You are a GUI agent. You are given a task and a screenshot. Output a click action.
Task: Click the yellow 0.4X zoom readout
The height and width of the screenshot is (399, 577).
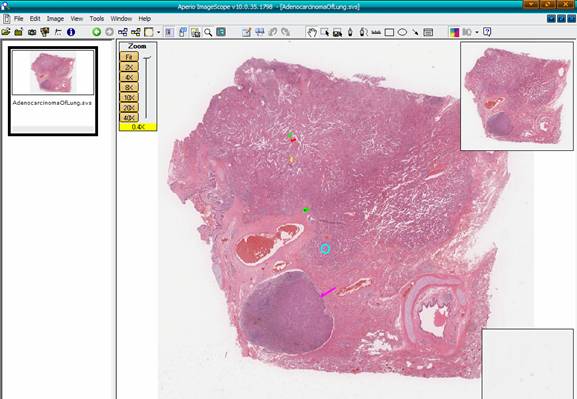point(138,127)
